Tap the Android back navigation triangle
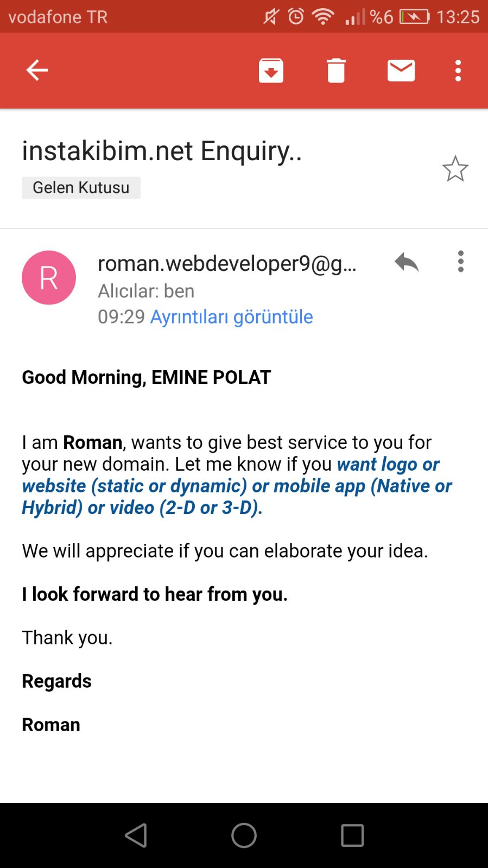 point(136,835)
